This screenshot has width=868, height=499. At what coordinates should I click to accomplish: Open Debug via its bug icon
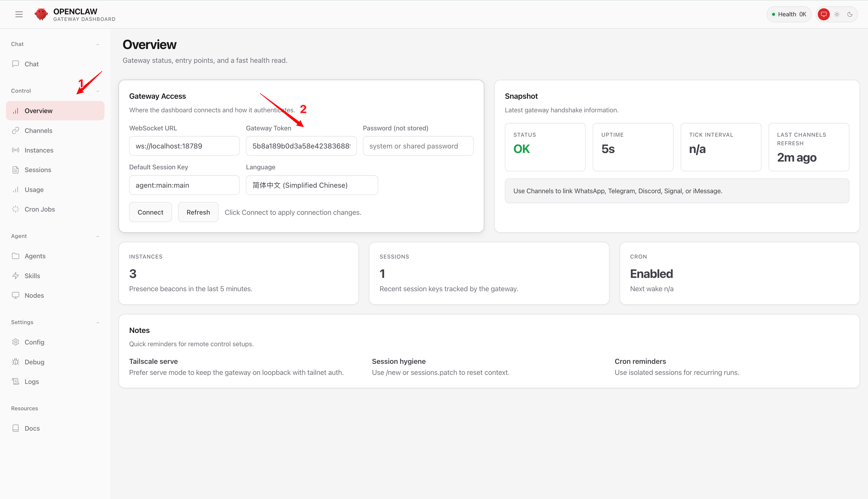pyautogui.click(x=15, y=362)
